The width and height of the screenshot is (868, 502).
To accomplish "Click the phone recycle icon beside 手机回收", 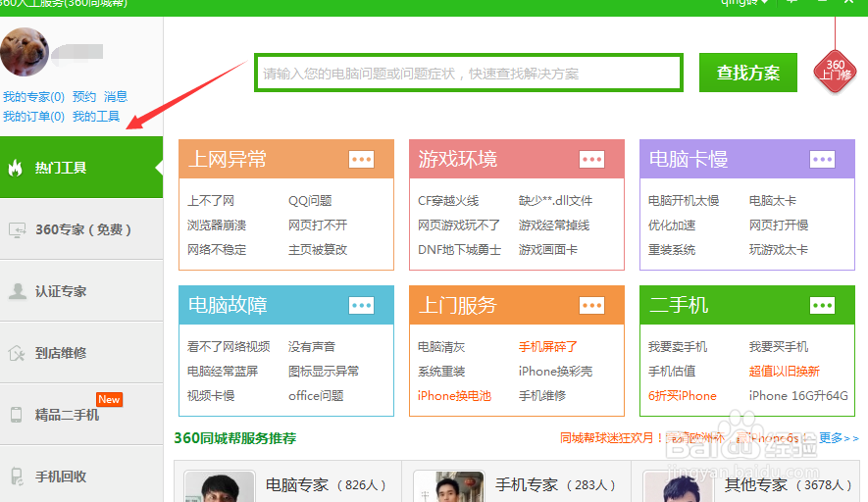I will tap(17, 477).
